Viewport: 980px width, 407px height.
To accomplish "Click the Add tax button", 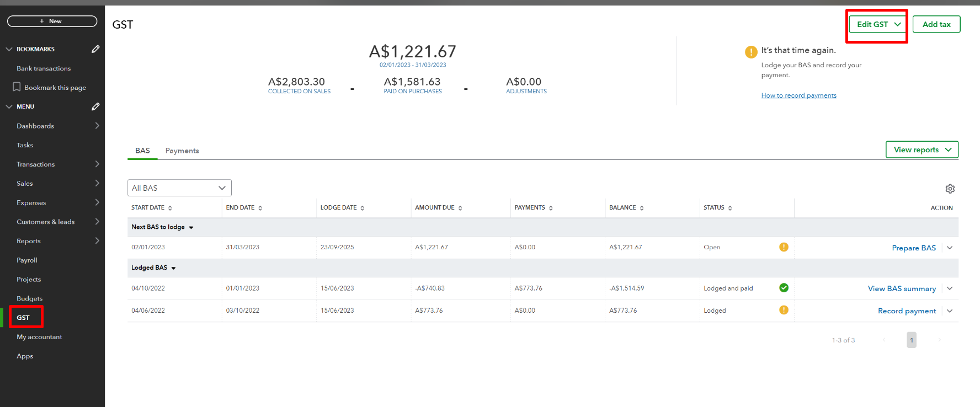I will pos(936,24).
